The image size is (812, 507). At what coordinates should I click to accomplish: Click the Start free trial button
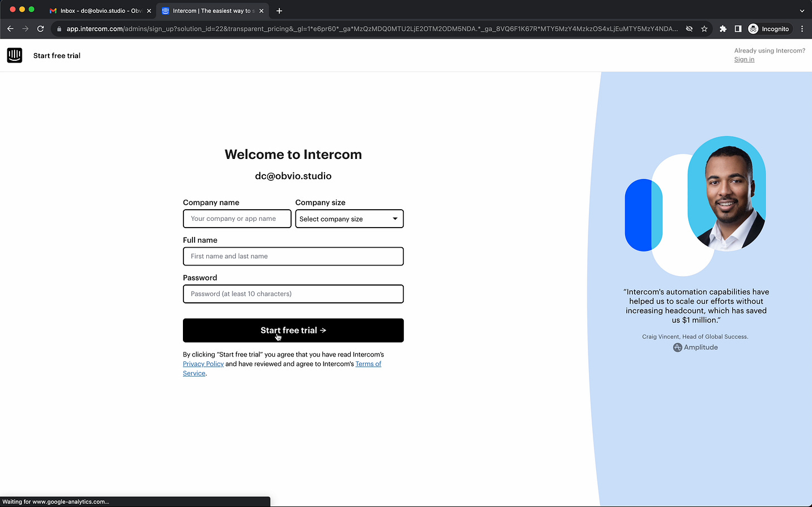pyautogui.click(x=293, y=330)
